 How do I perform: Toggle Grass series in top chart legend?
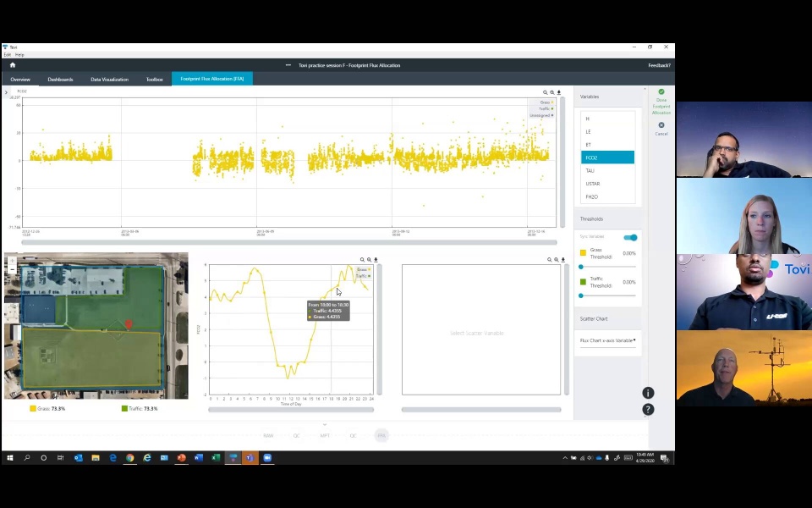[x=546, y=102]
